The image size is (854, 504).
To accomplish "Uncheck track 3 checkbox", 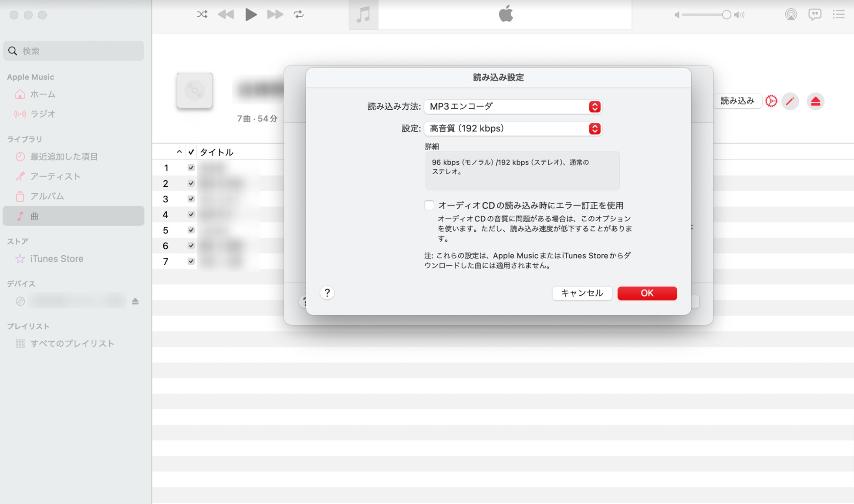I will pyautogui.click(x=191, y=199).
